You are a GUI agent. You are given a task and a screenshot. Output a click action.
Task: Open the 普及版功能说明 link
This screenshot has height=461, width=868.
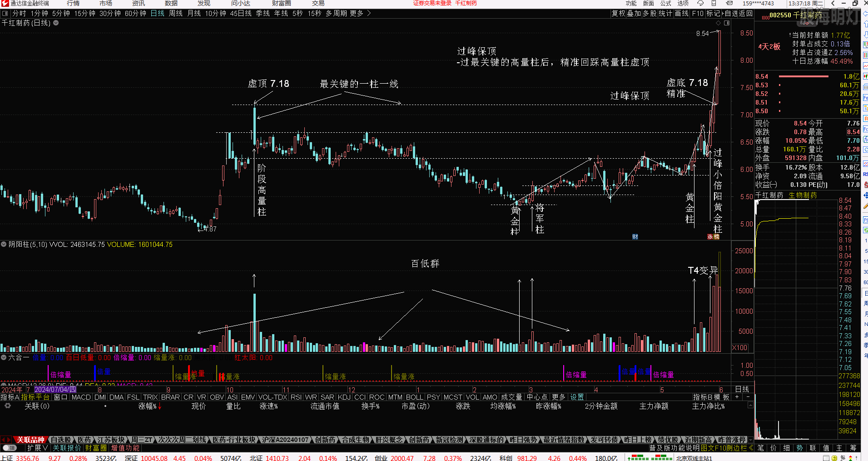click(675, 448)
